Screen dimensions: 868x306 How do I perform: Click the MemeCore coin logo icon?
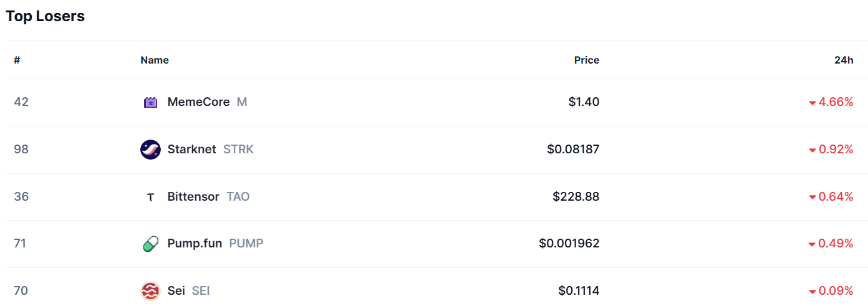[x=150, y=102]
